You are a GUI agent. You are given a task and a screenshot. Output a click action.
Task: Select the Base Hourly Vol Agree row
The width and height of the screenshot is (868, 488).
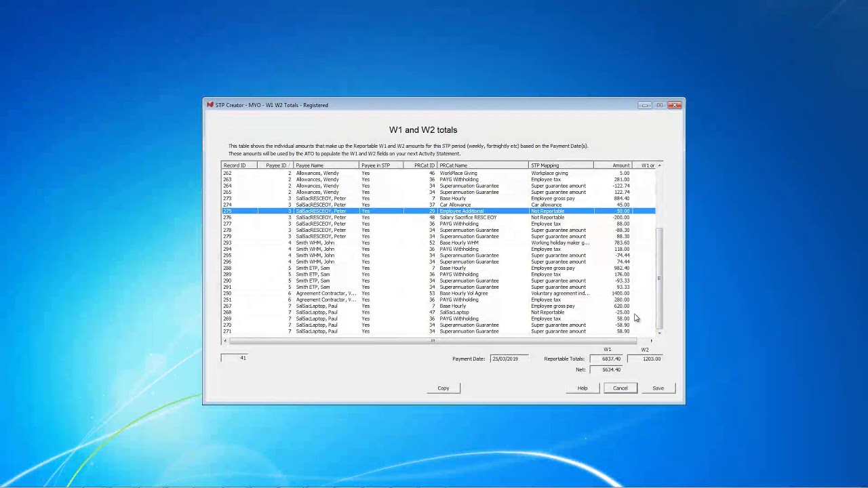[439, 293]
